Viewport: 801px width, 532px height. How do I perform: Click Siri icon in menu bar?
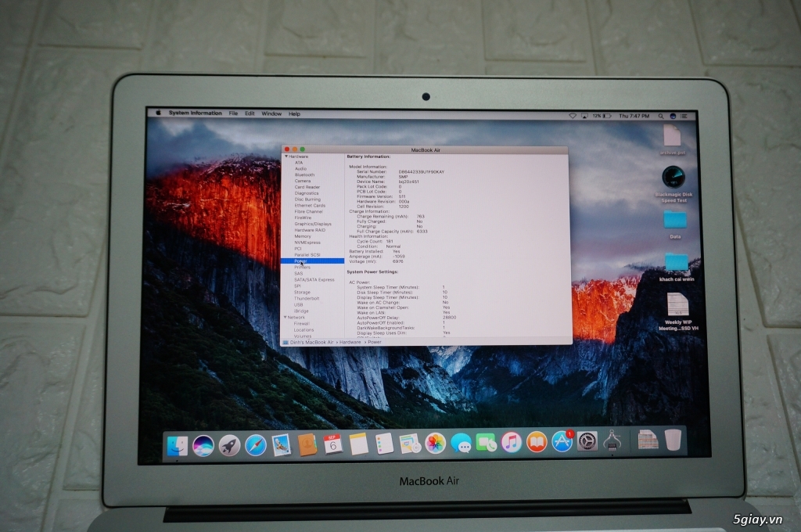pos(673,116)
